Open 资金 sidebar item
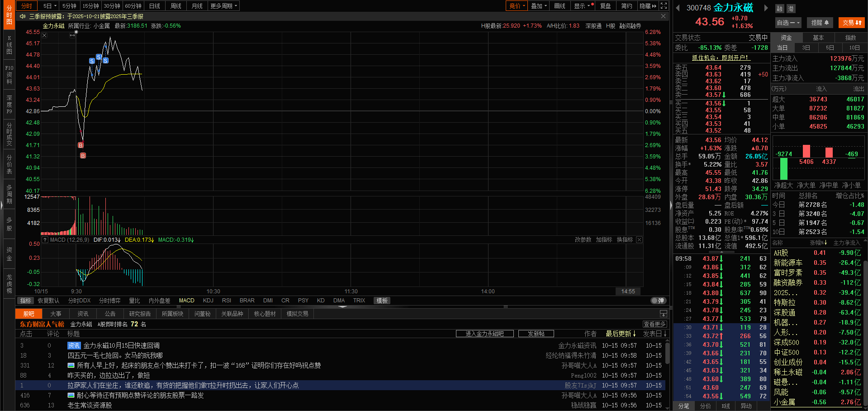Image resolution: width=868 pixels, height=411 pixels. (9, 254)
